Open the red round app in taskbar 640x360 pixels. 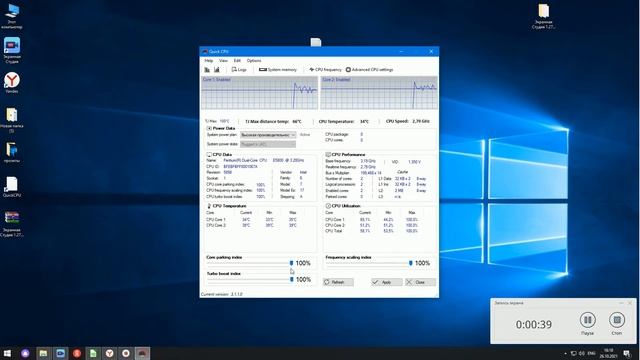[77, 353]
